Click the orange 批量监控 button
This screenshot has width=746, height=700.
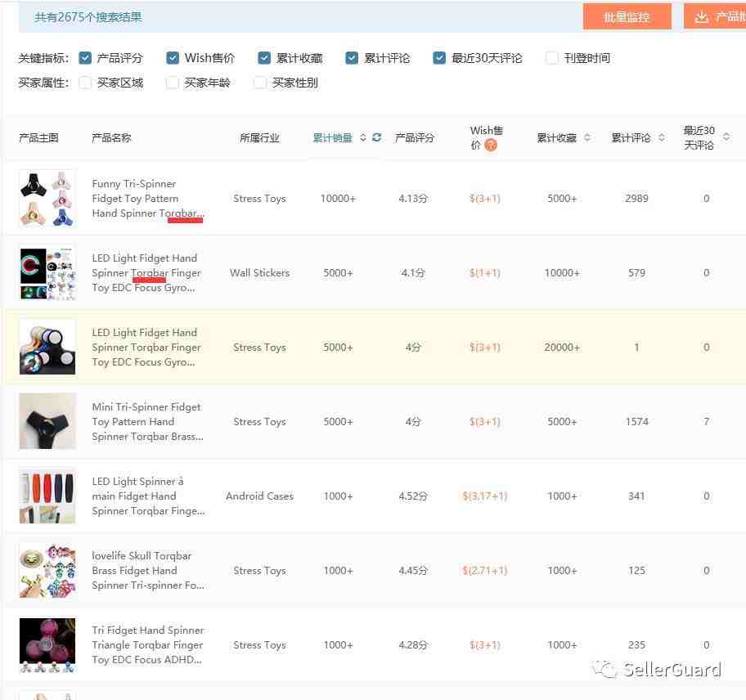(x=627, y=17)
